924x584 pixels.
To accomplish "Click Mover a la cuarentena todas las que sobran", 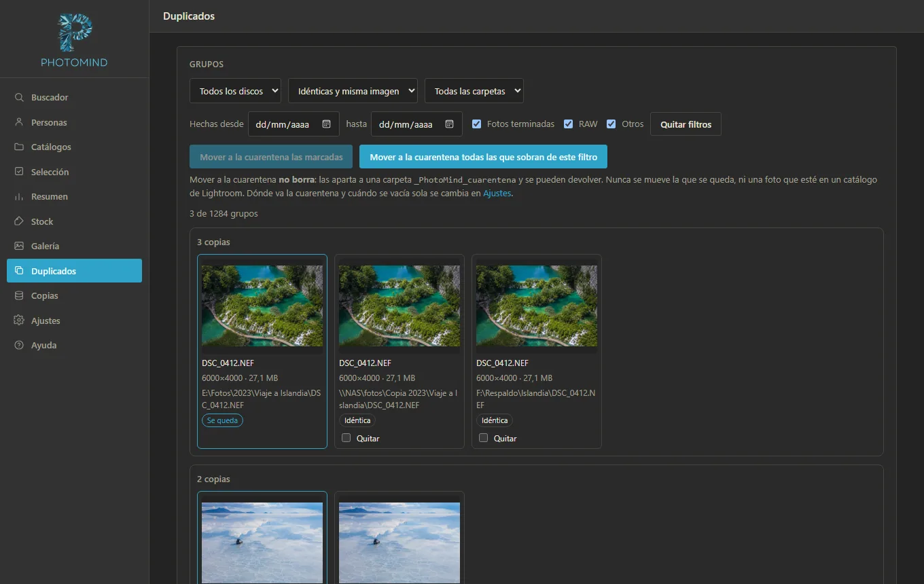I will click(483, 157).
